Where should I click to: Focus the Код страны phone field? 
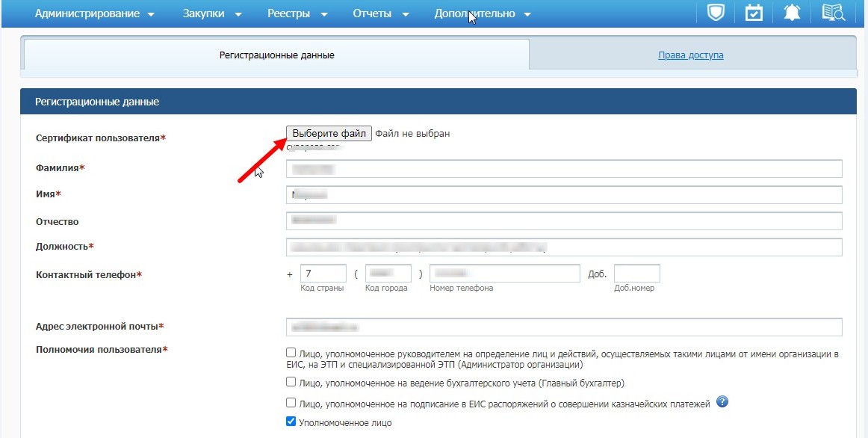[323, 274]
